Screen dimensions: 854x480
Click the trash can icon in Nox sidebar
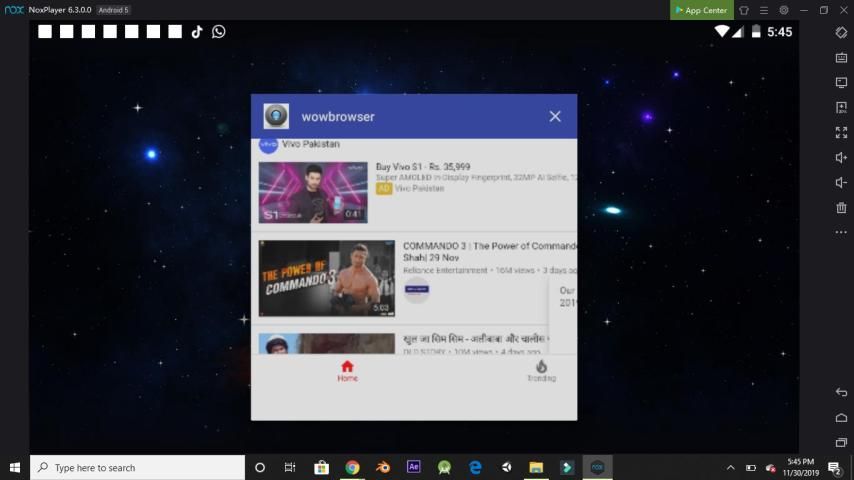click(x=841, y=207)
